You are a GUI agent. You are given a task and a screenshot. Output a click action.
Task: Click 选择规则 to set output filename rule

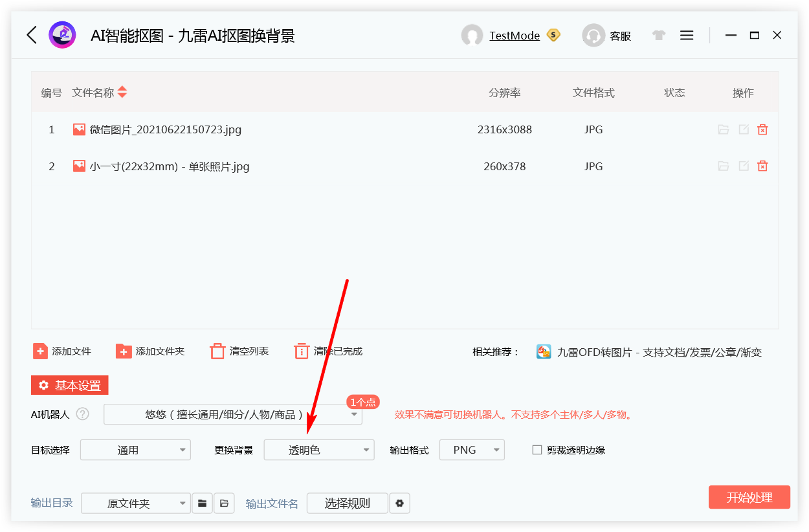(x=347, y=503)
